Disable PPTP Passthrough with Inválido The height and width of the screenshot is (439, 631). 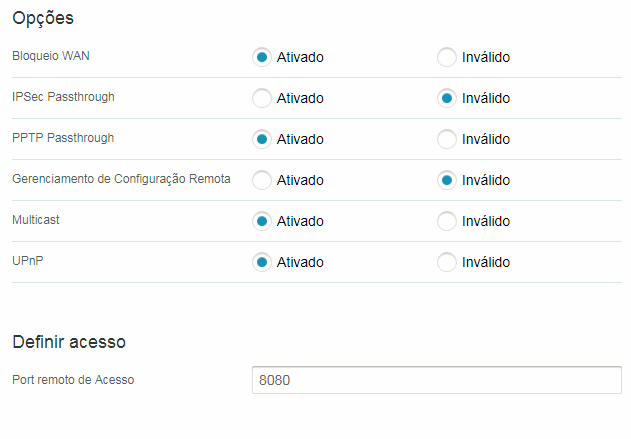click(x=447, y=139)
